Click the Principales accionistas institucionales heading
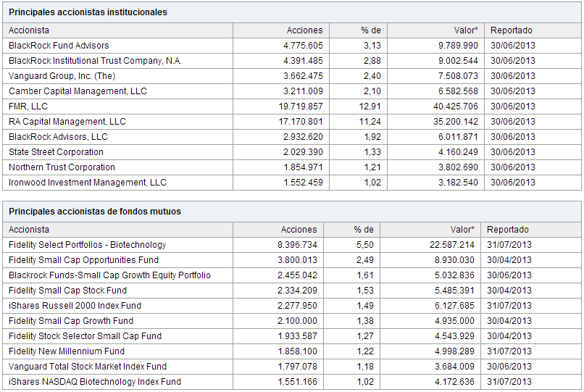The height and width of the screenshot is (392, 584). pos(88,12)
